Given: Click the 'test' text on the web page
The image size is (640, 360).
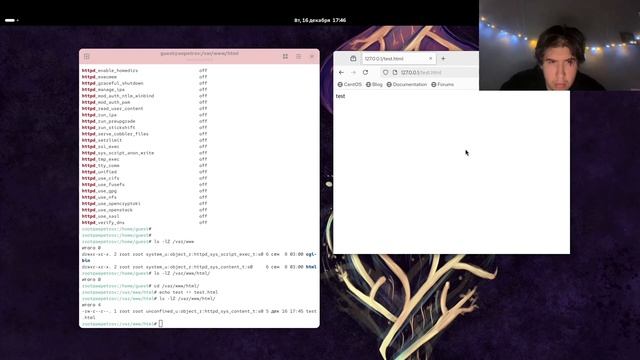Looking at the screenshot, I should pos(340,96).
